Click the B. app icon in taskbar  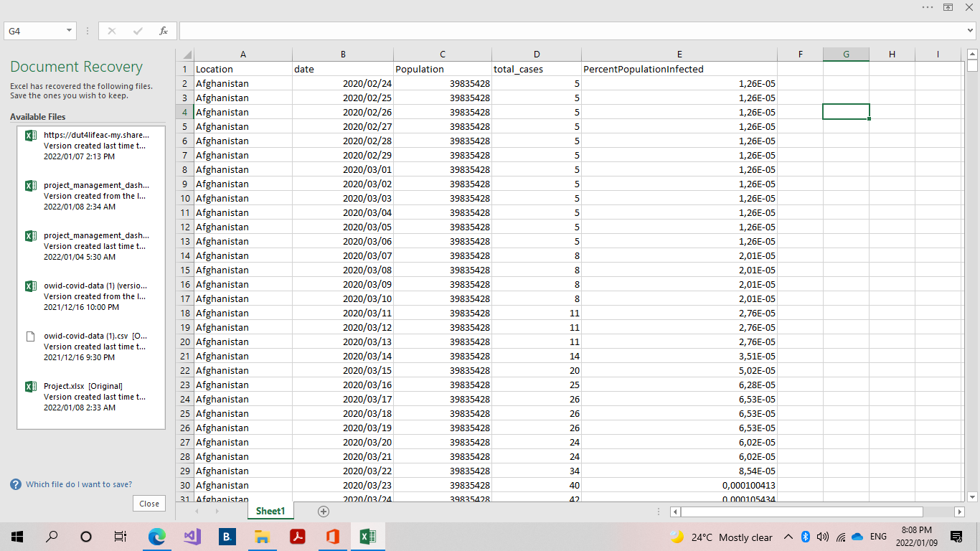pos(227,536)
